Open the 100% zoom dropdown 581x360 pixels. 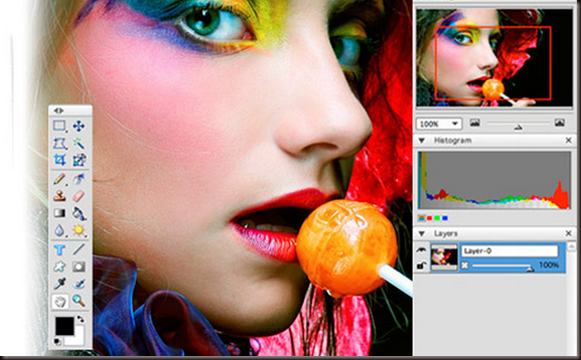439,124
